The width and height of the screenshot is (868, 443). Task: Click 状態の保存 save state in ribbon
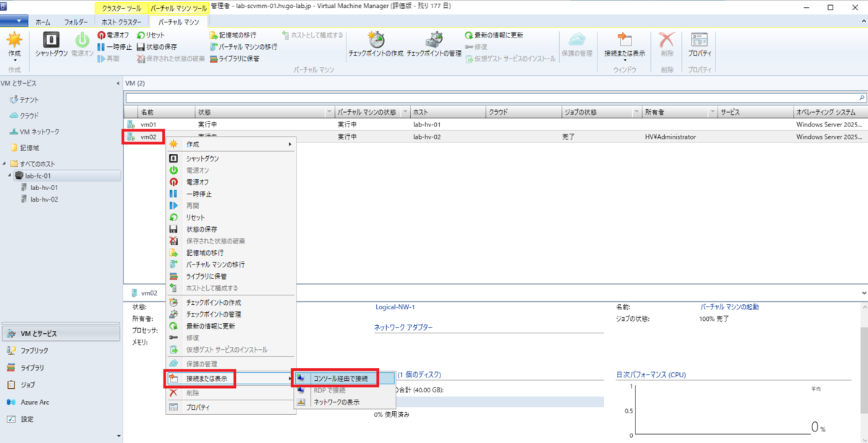point(157,46)
